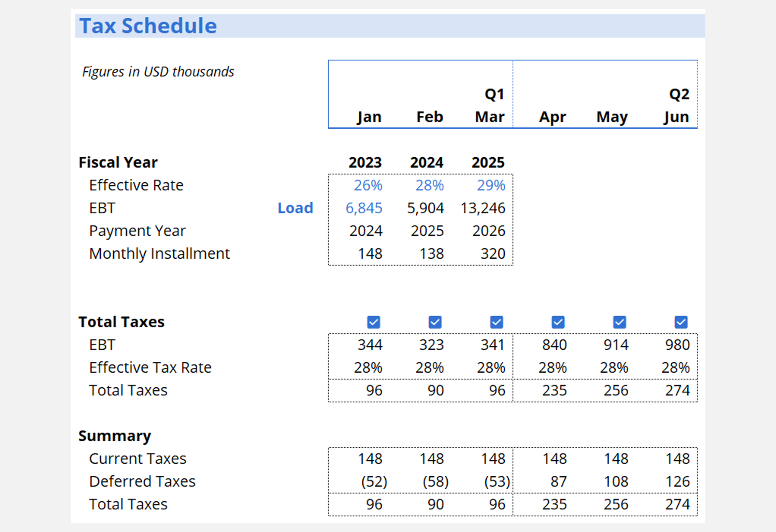Select the 320 monthly installment cell
The width and height of the screenshot is (776, 532).
[493, 254]
